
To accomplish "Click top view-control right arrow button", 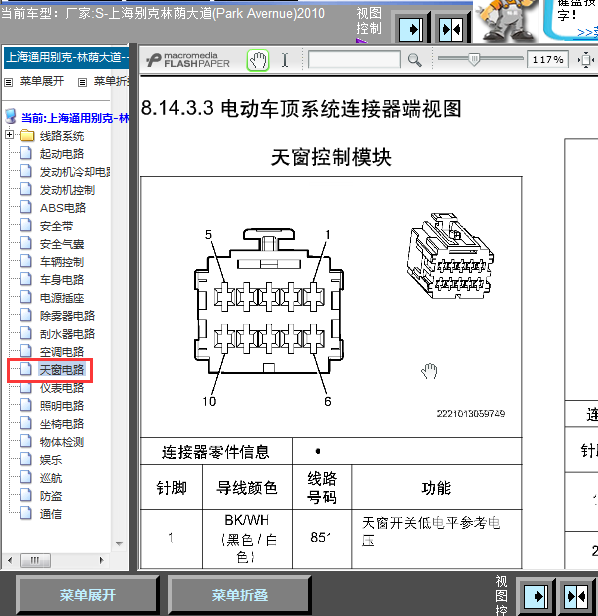I will [411, 29].
